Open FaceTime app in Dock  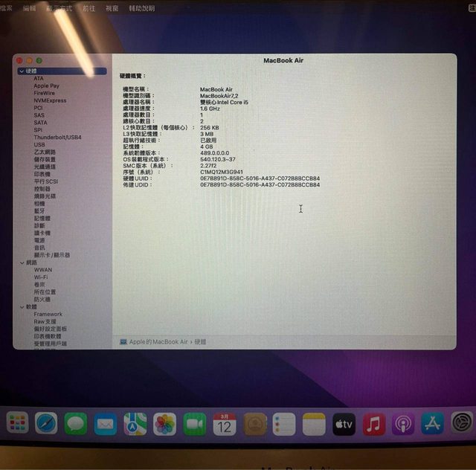click(195, 424)
